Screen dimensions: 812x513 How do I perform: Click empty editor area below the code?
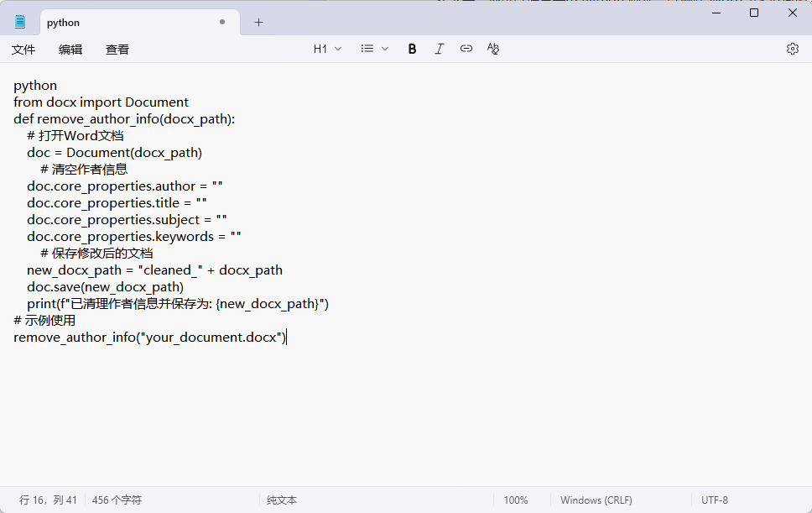point(406,415)
